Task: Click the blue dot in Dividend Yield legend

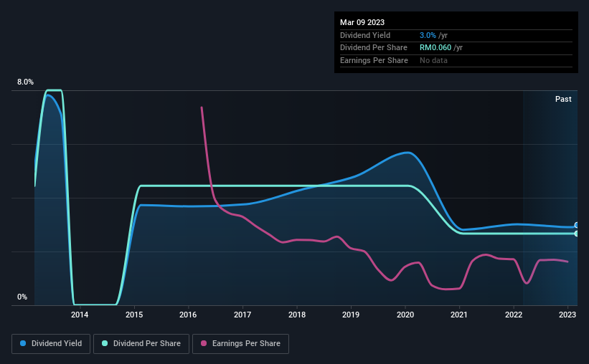Action: tap(24, 344)
